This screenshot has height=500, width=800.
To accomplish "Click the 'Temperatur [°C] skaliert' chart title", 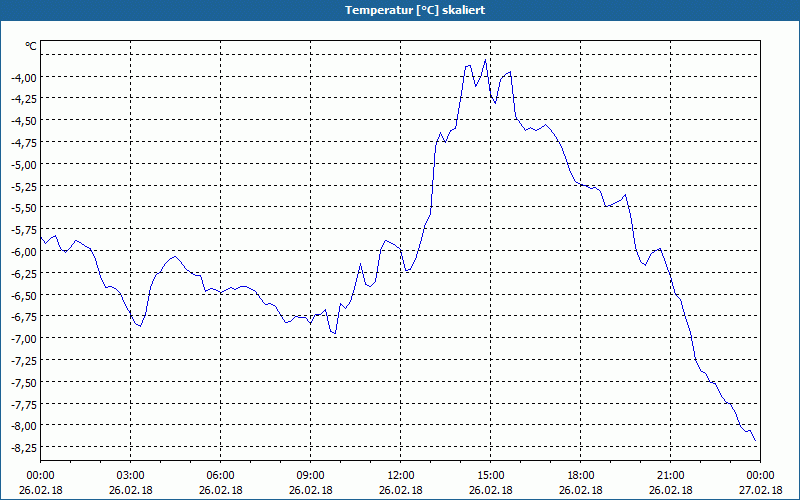I will pos(415,10).
